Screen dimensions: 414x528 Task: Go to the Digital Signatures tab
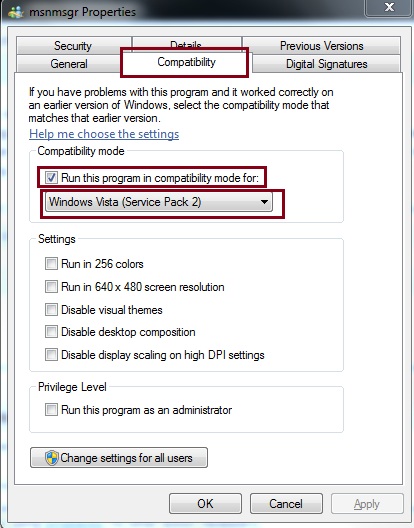coord(326,64)
